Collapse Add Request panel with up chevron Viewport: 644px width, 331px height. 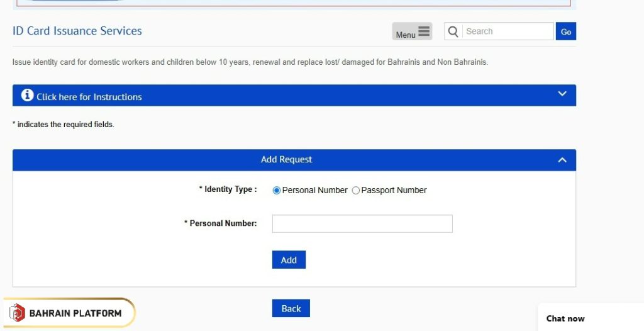pyautogui.click(x=562, y=160)
